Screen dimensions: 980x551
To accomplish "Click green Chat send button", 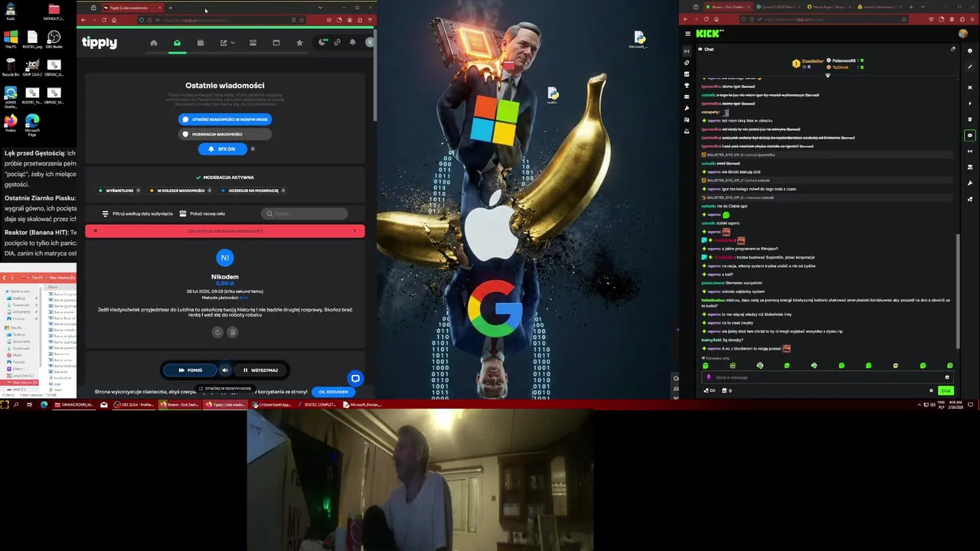I will 946,390.
